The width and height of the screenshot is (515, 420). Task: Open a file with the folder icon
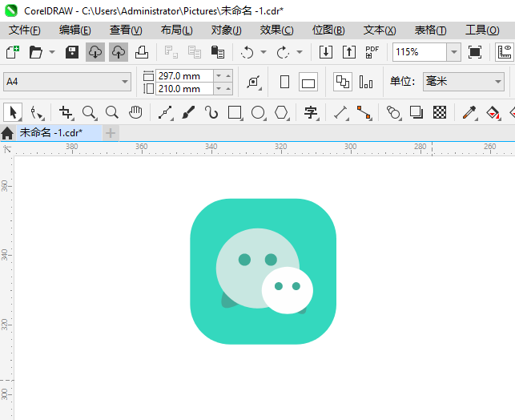(36, 52)
